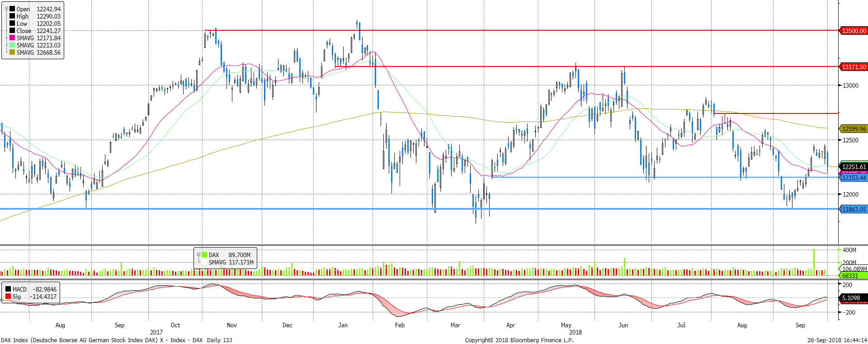
Task: Click the 106.089M volume axis tag
Action: click(854, 269)
